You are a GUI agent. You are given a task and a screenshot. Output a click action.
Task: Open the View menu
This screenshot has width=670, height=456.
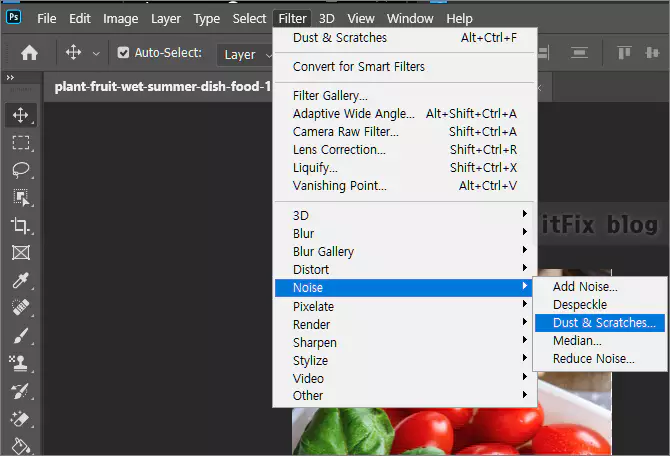(x=361, y=19)
